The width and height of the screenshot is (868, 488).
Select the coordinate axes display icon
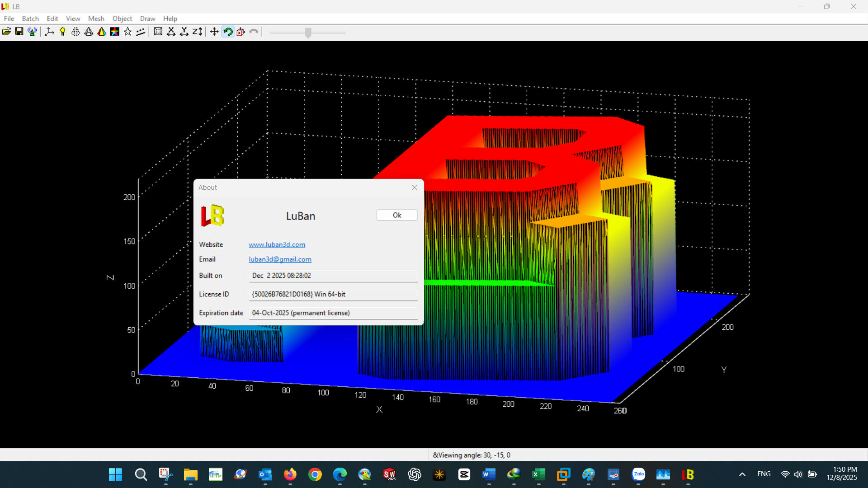pyautogui.click(x=50, y=32)
